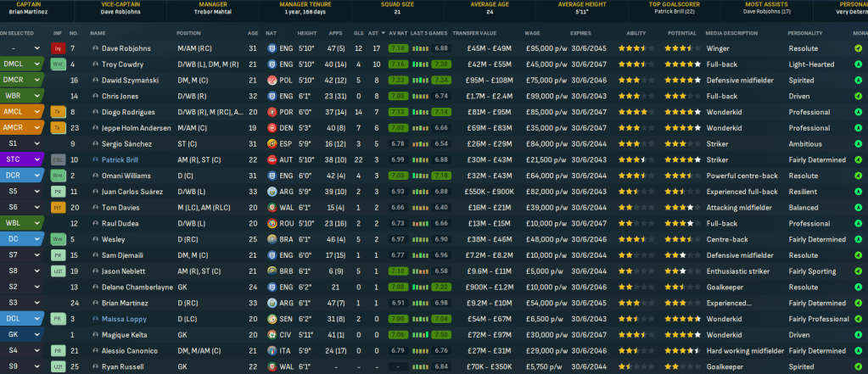Click the PR status icon for Maissa Loppy

58,319
